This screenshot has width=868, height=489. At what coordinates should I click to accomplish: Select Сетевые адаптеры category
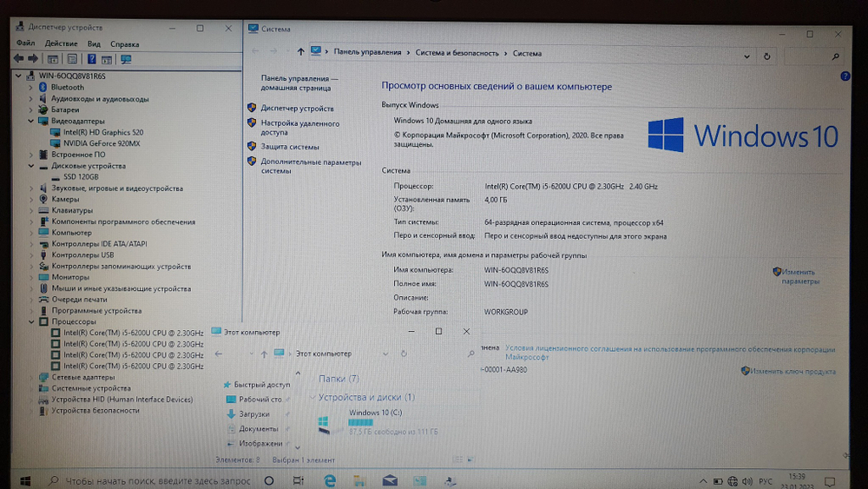83,377
